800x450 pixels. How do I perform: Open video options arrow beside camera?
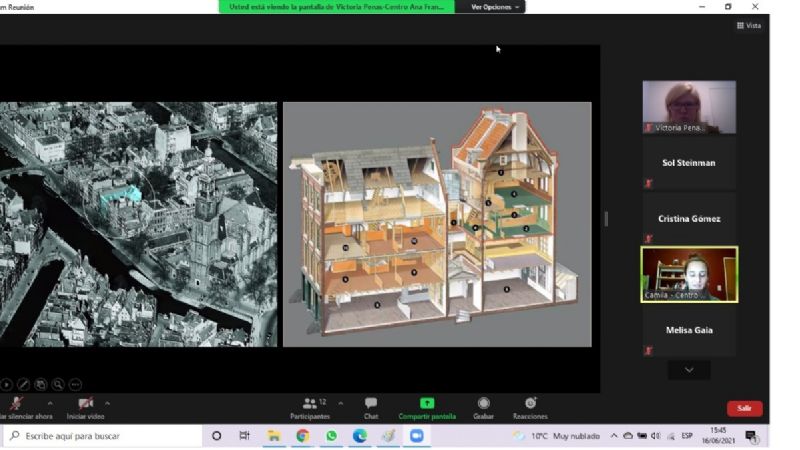108,403
